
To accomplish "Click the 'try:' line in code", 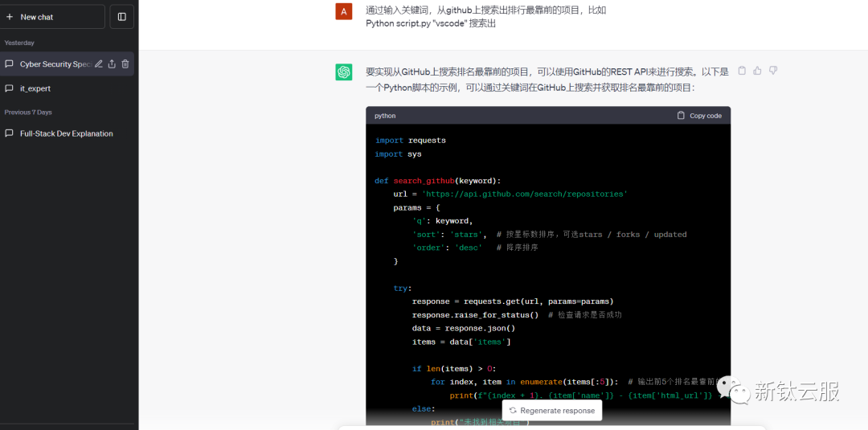I will point(403,289).
